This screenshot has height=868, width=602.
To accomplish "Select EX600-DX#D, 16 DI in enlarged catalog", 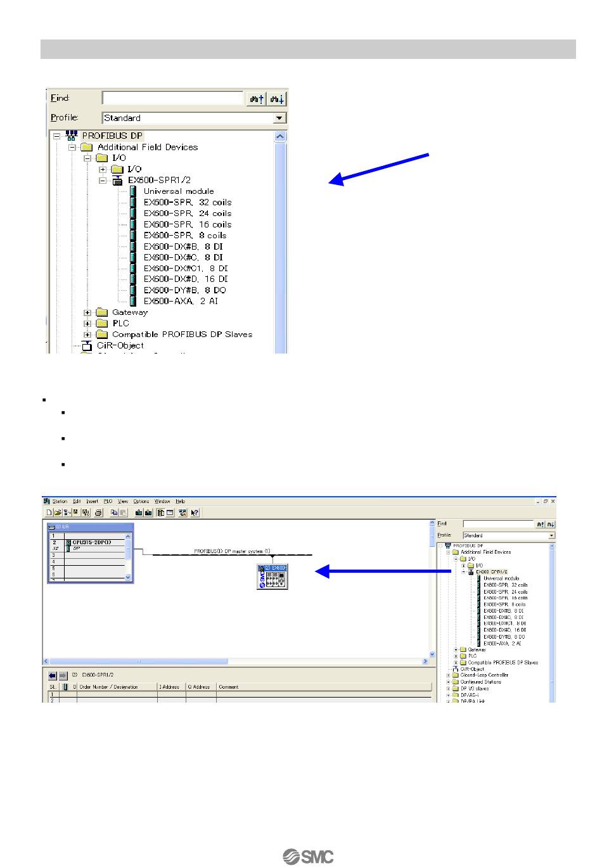I will pos(186,279).
